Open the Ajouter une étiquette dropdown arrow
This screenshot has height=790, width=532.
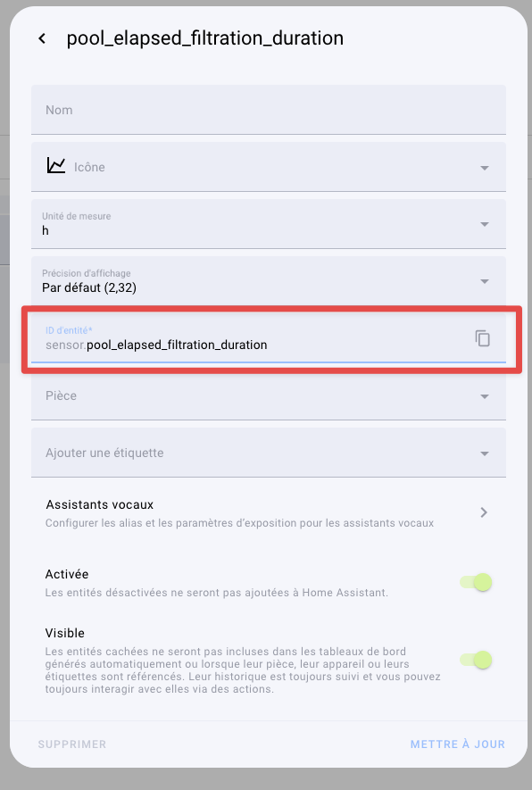[485, 453]
